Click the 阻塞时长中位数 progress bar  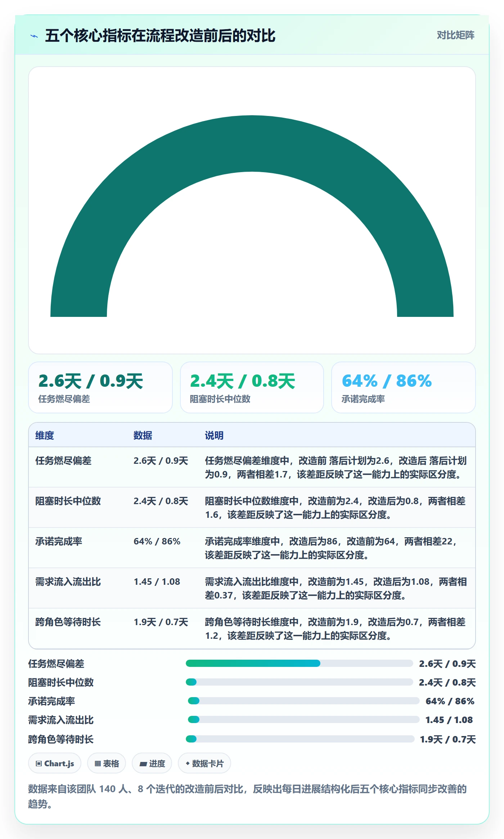(299, 682)
